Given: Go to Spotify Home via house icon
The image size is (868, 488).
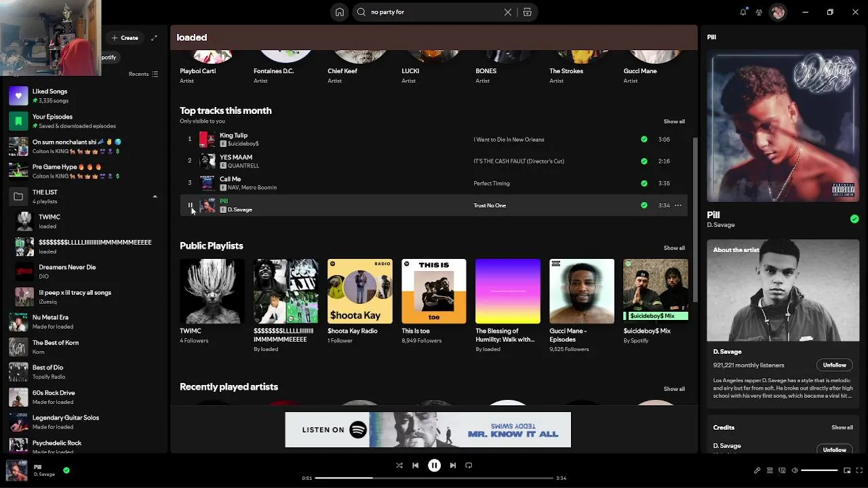Looking at the screenshot, I should point(340,12).
